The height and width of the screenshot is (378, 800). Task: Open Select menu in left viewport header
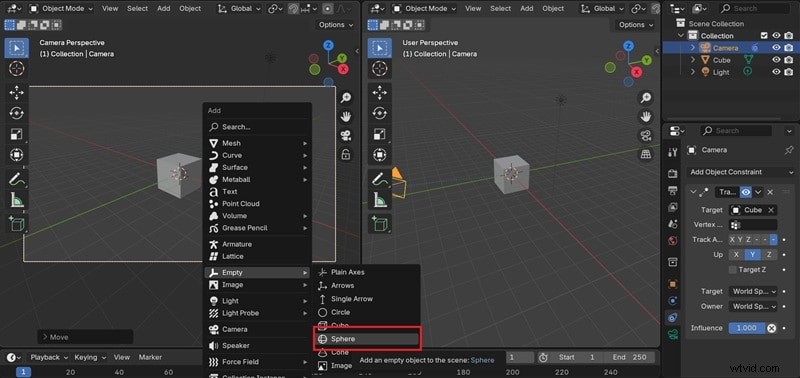click(137, 9)
